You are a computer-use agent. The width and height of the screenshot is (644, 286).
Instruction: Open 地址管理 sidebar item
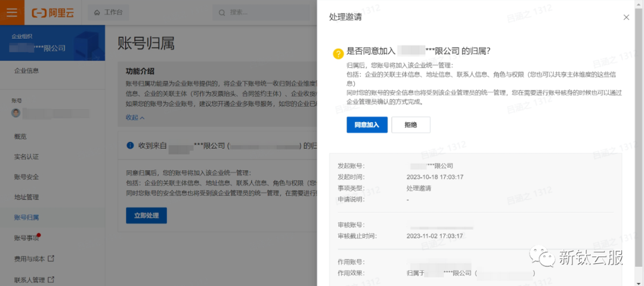26,197
